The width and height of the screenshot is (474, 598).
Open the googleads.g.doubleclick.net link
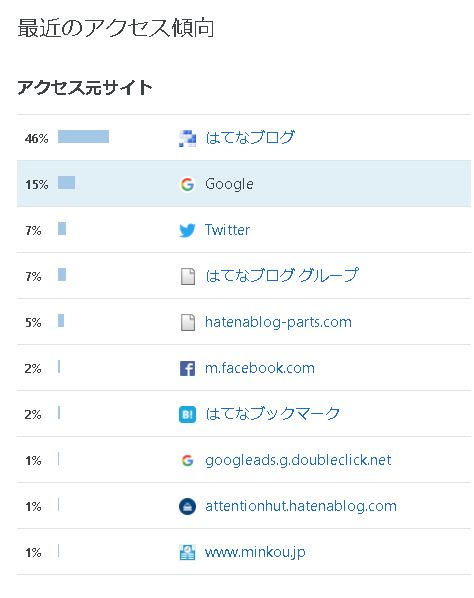point(298,460)
